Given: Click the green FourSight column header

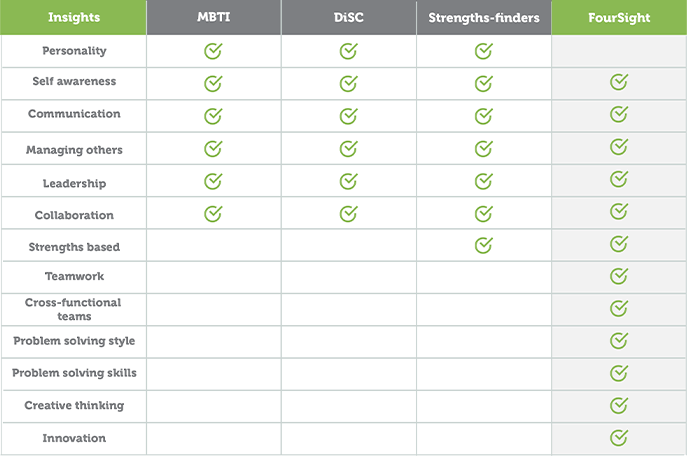Looking at the screenshot, I should (619, 17).
